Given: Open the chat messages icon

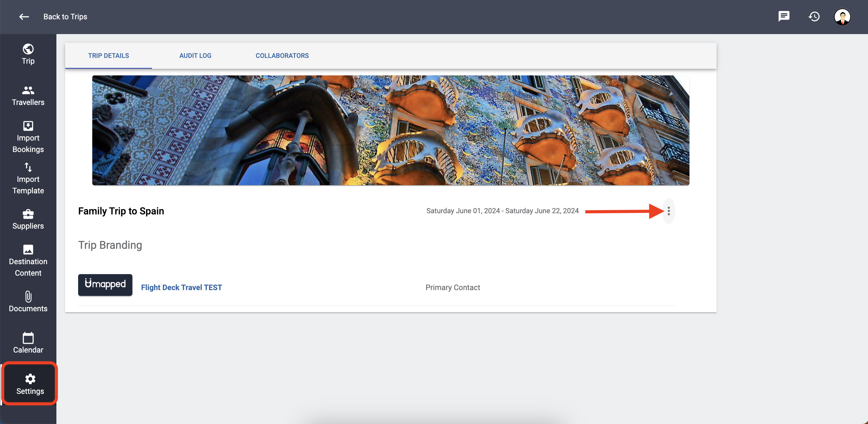Looking at the screenshot, I should point(784,17).
